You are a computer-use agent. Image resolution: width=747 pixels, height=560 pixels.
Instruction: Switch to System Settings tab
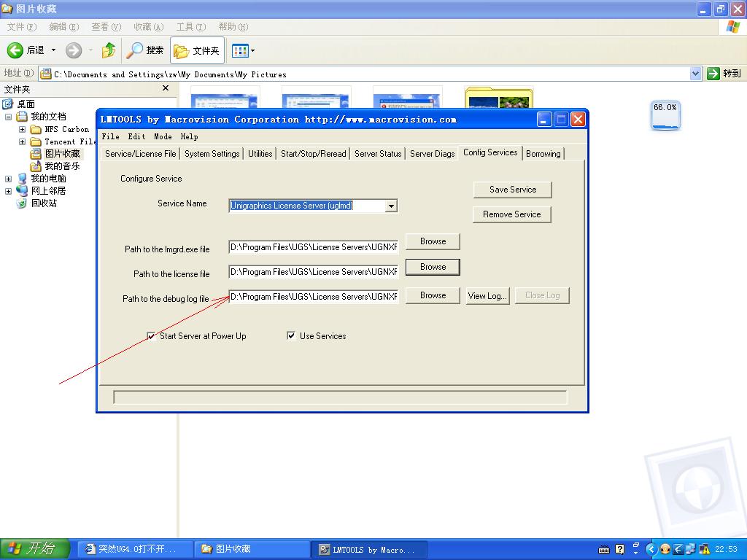tap(212, 153)
